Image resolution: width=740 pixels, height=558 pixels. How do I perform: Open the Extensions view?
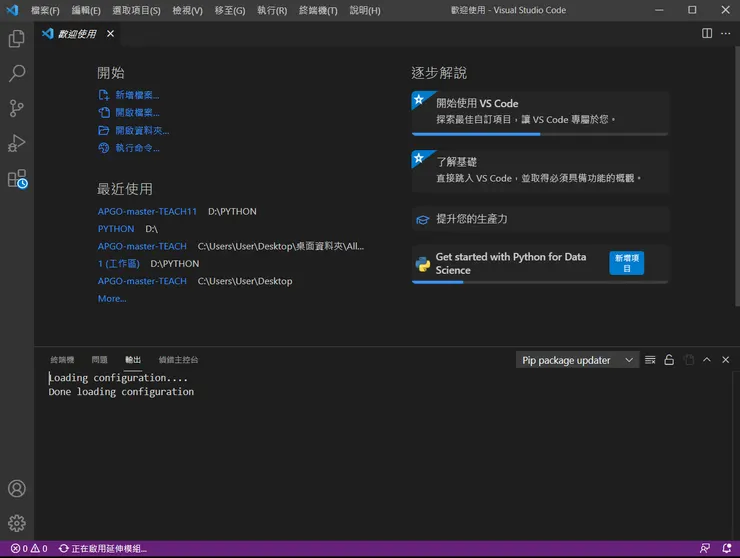coord(17,179)
